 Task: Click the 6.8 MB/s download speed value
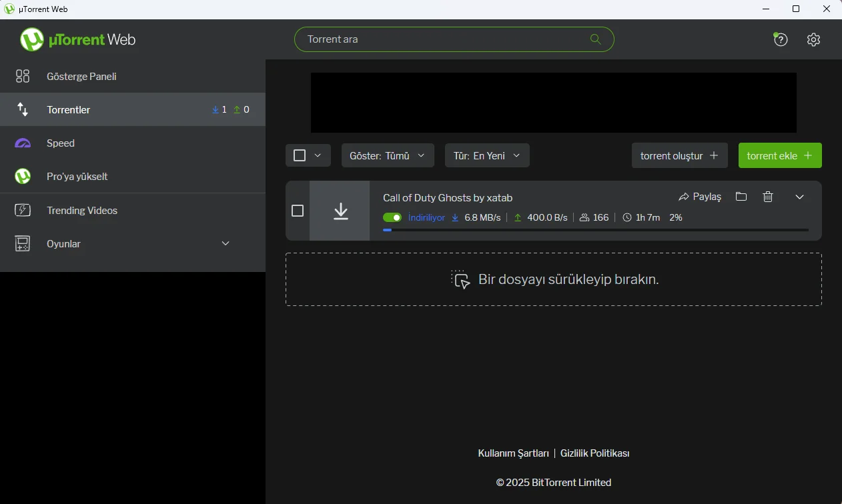[x=482, y=217]
